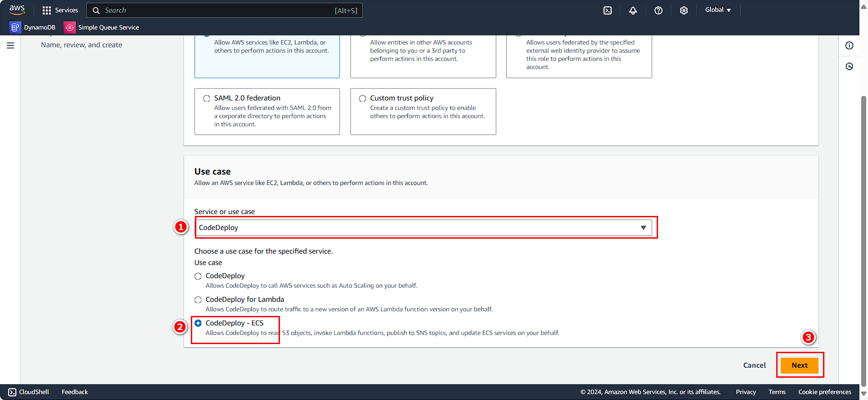
Task: Choose the CodeDeploy use case radio
Action: tap(198, 276)
